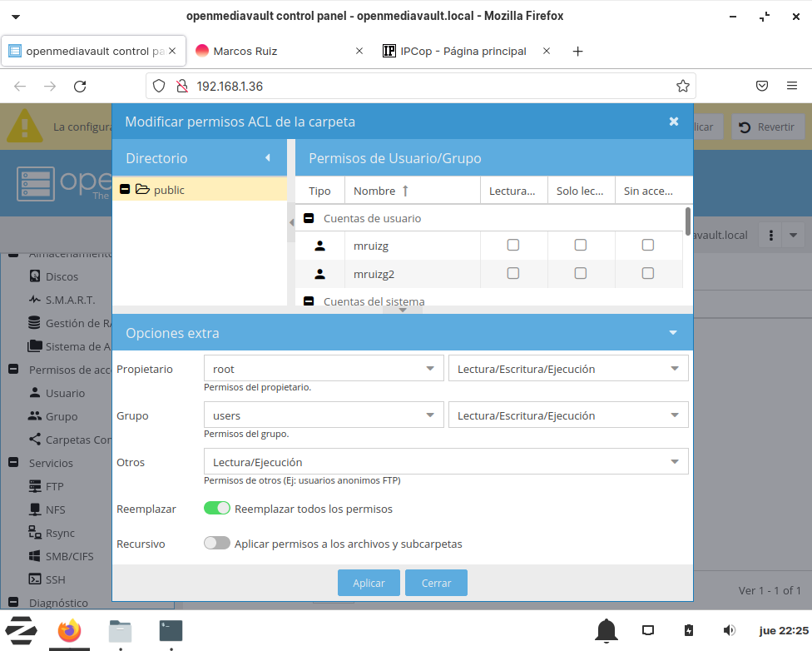
Task: Click the Discos disk icon in sidebar
Action: tap(35, 276)
